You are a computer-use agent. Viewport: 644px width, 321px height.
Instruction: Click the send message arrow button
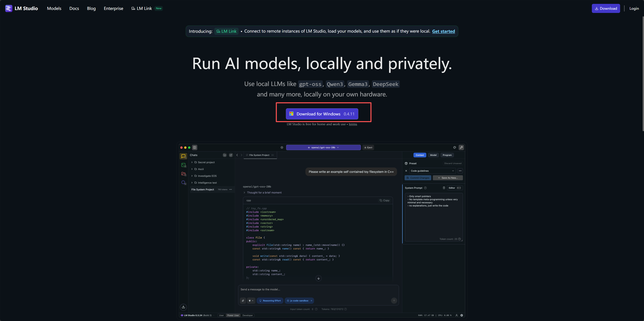[x=394, y=301]
